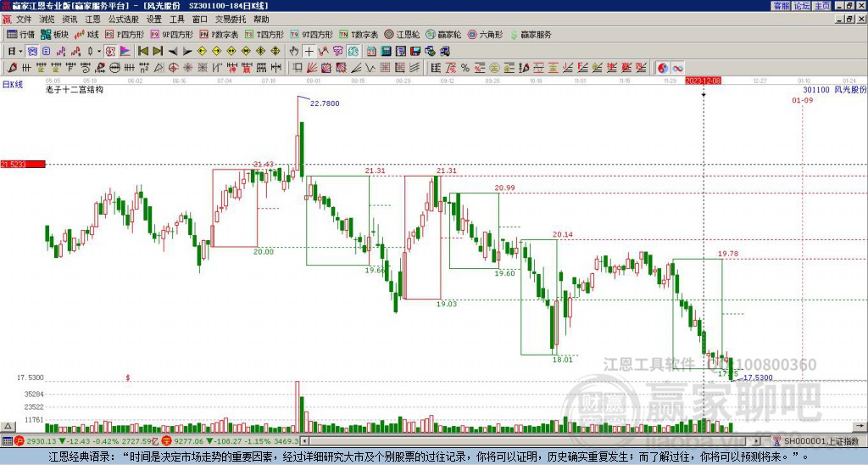Click the 18.01 low price label
Screen dimensions: 868x465
pos(563,360)
